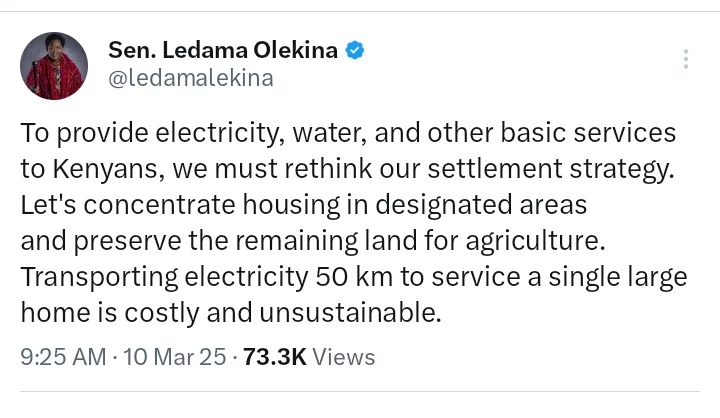Click the blue verified badge
The width and height of the screenshot is (720, 418).
355,49
